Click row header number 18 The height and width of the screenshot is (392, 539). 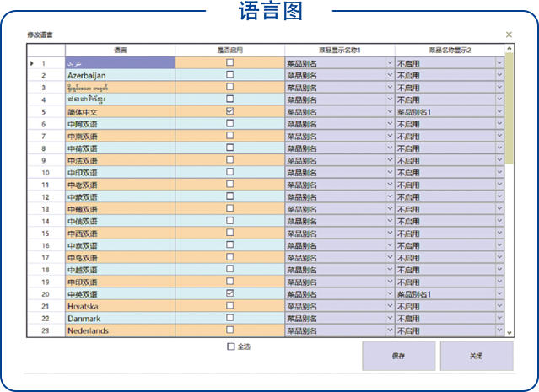click(46, 270)
